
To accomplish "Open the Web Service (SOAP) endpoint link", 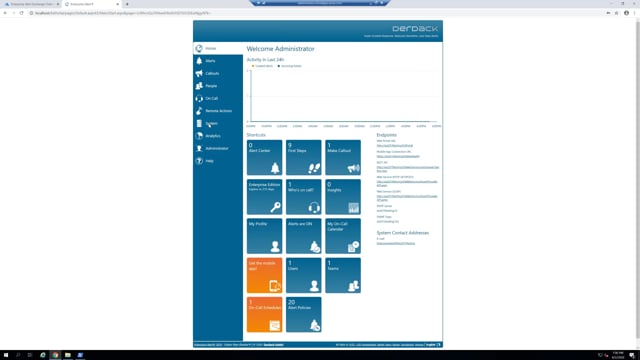I will click(x=407, y=198).
